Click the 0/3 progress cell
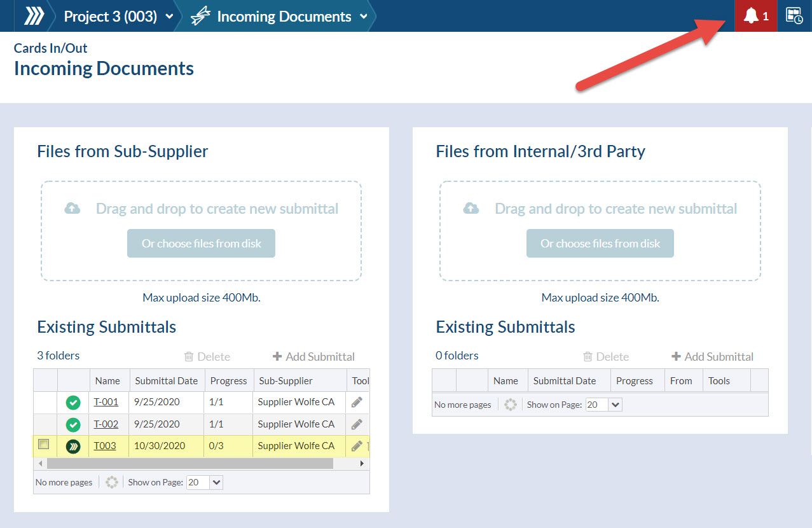Image resolution: width=812 pixels, height=528 pixels. (229, 446)
